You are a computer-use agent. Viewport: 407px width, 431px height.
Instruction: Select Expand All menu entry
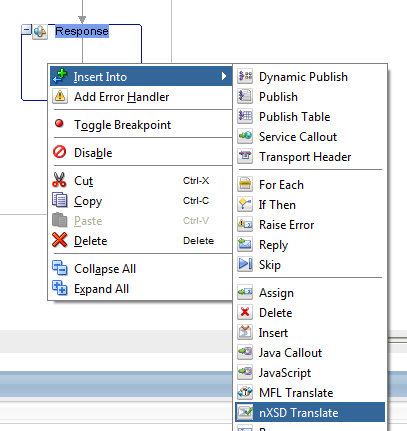(141, 289)
